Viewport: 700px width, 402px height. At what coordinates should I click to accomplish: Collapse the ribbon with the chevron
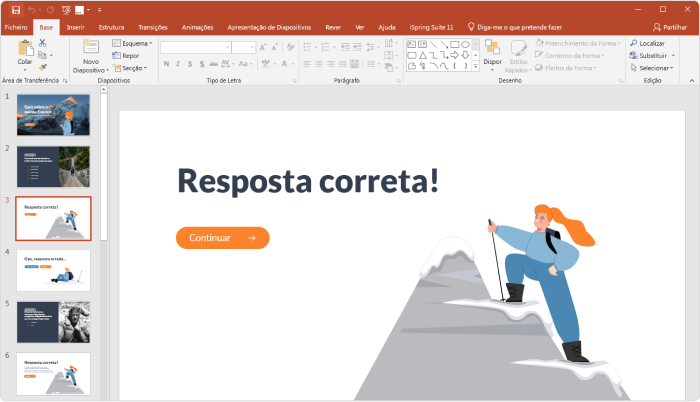tap(692, 80)
